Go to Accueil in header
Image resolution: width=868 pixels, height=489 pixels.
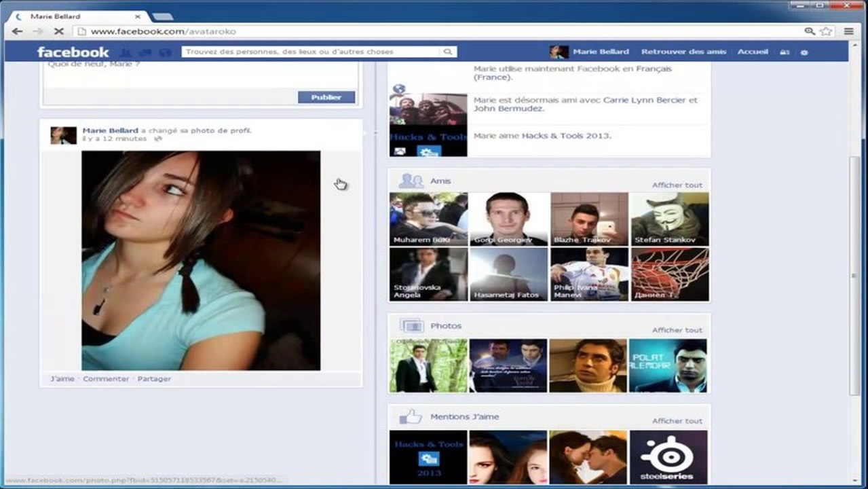[x=753, y=52]
